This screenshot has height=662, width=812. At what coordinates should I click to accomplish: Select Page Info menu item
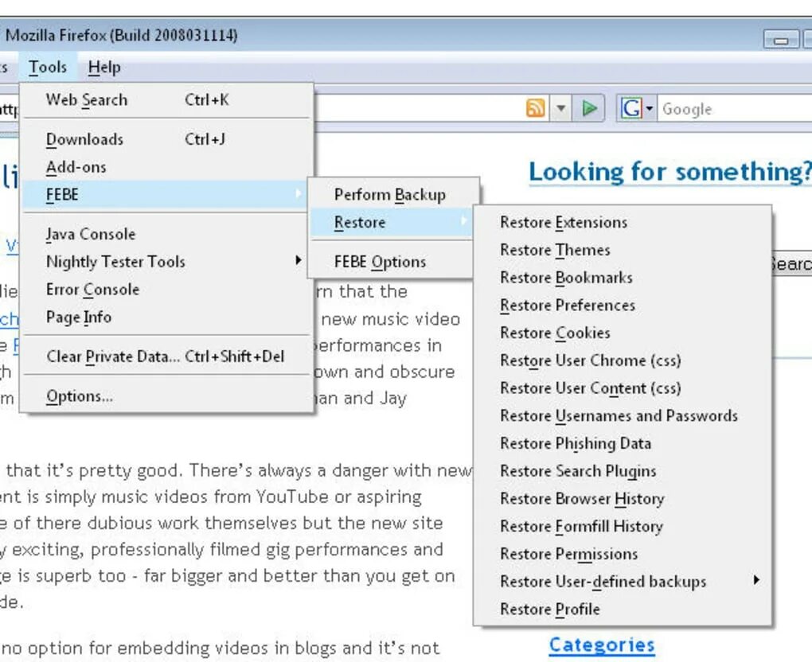point(166,317)
